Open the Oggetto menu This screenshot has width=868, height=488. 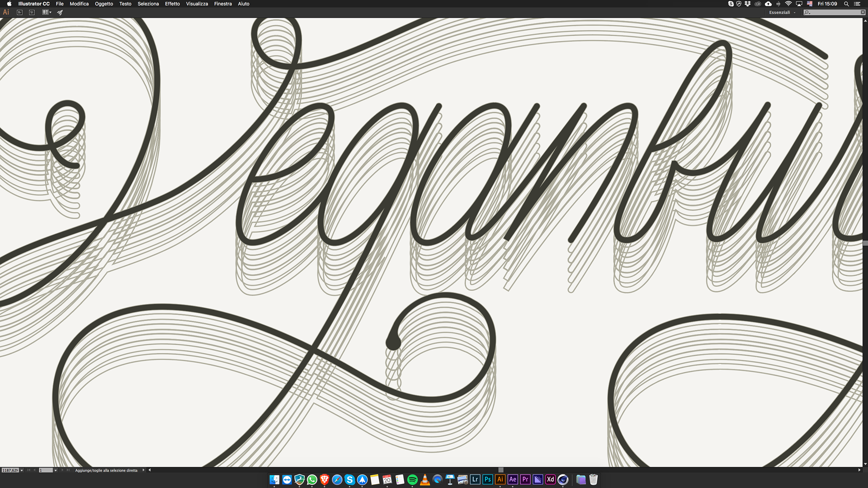click(x=104, y=4)
